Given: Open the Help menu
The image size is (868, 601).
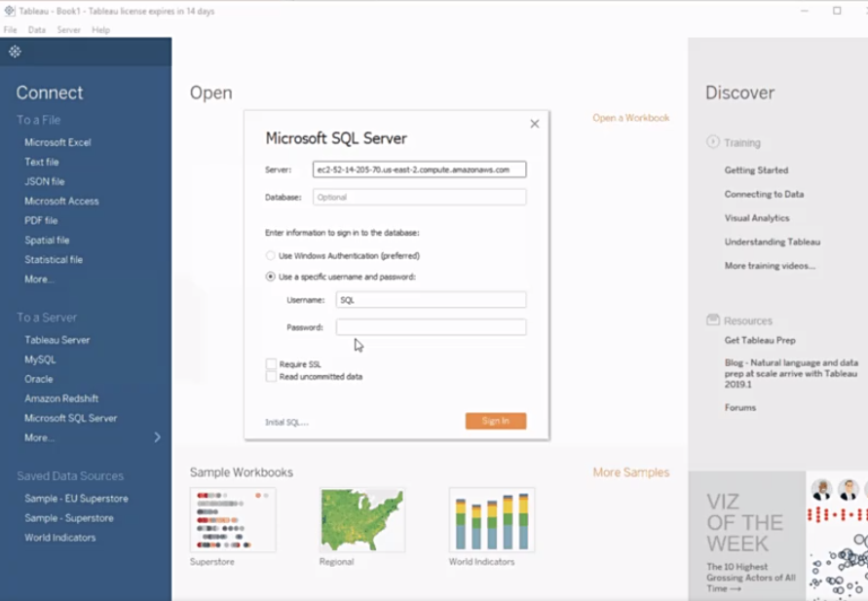Looking at the screenshot, I should click(100, 30).
